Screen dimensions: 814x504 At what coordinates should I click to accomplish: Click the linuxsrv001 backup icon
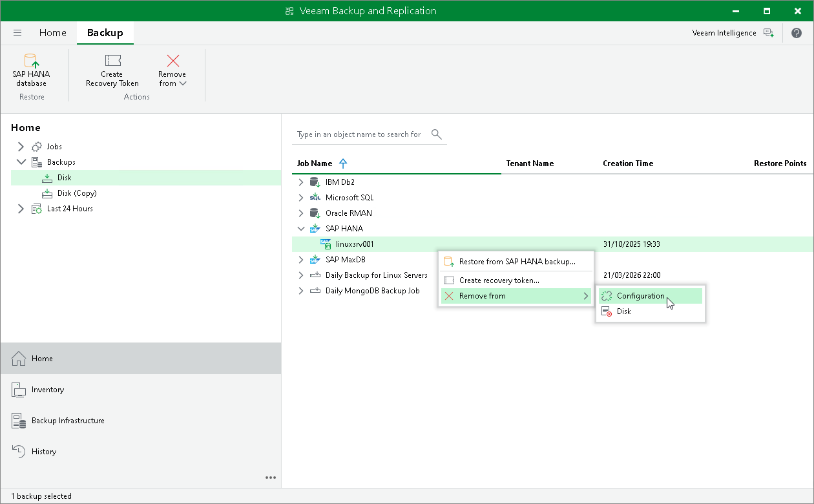(326, 244)
